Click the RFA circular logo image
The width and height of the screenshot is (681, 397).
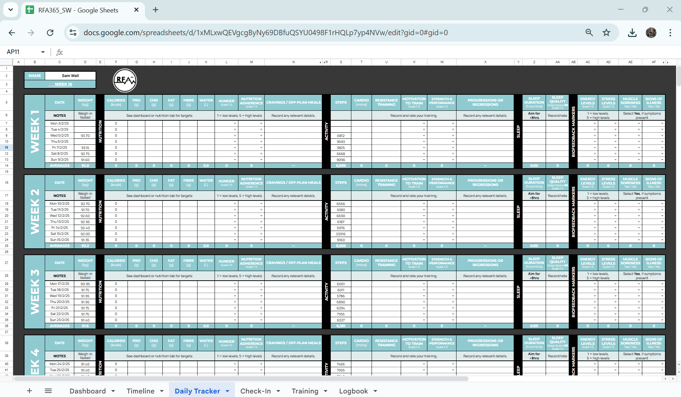[x=125, y=80]
